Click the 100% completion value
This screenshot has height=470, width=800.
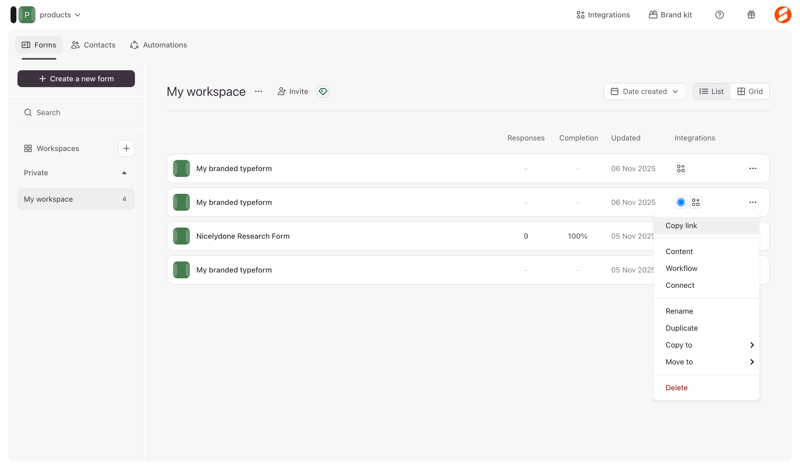tap(578, 236)
